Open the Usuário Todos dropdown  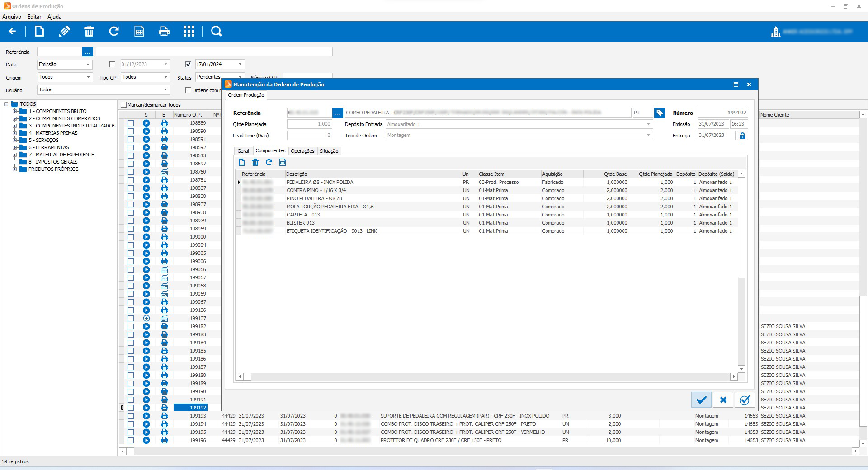(x=165, y=90)
